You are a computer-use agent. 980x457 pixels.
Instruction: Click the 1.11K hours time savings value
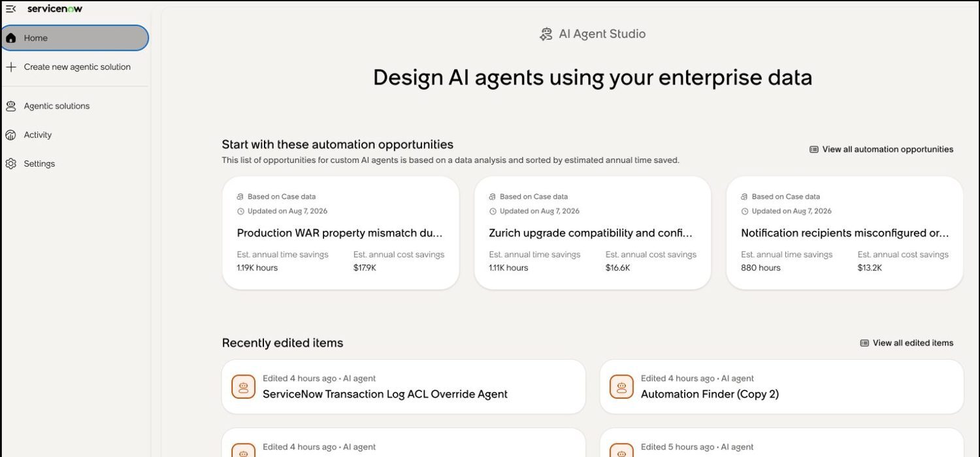tap(508, 268)
